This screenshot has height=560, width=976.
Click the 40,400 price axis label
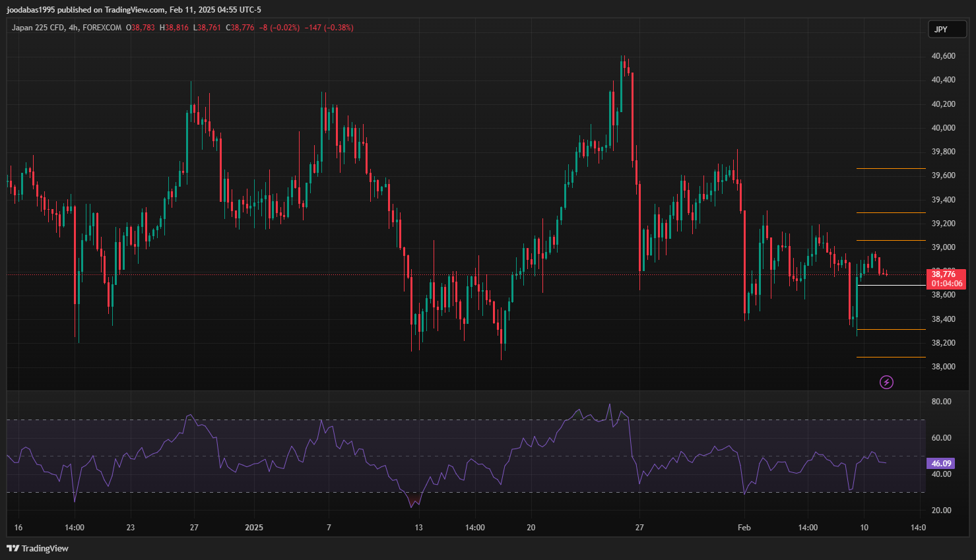(x=943, y=80)
